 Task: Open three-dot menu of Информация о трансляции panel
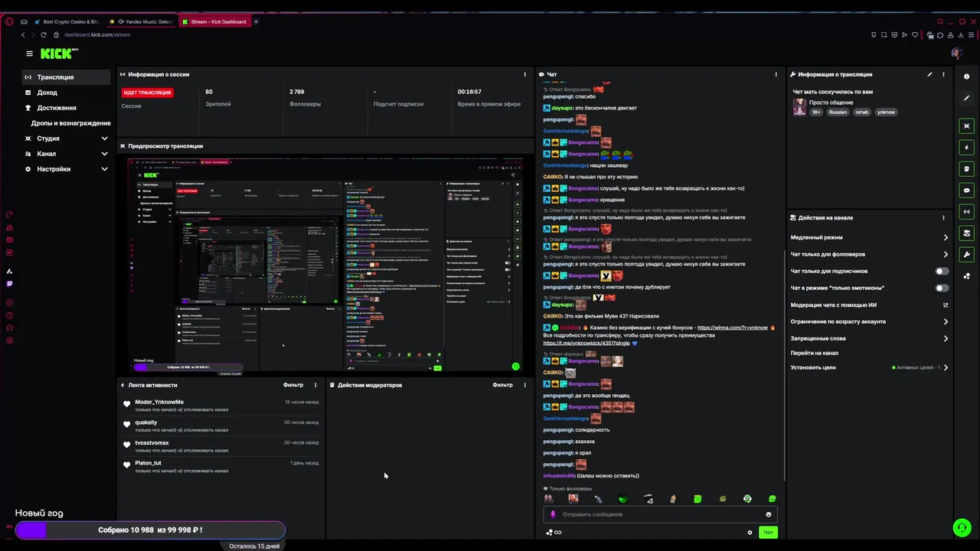click(x=943, y=74)
